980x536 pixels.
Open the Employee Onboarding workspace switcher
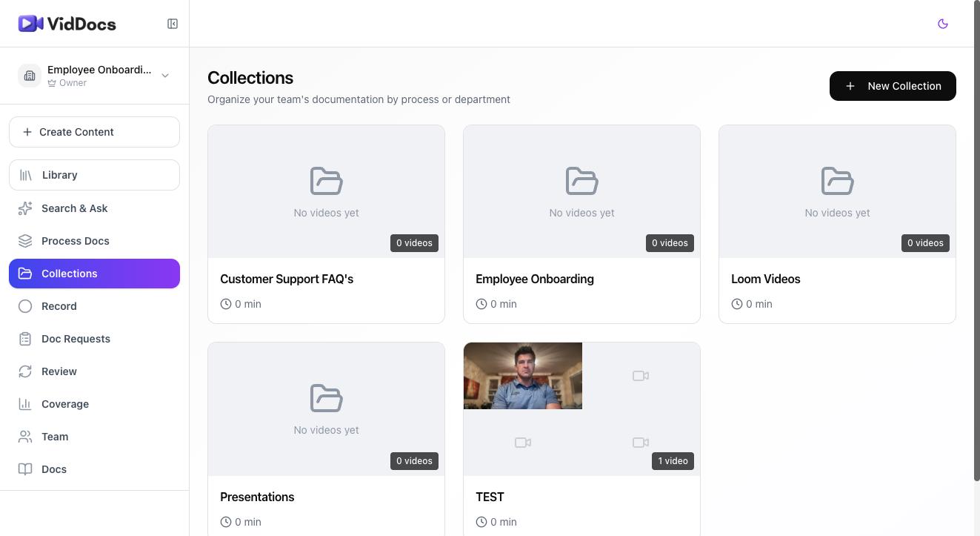(94, 76)
